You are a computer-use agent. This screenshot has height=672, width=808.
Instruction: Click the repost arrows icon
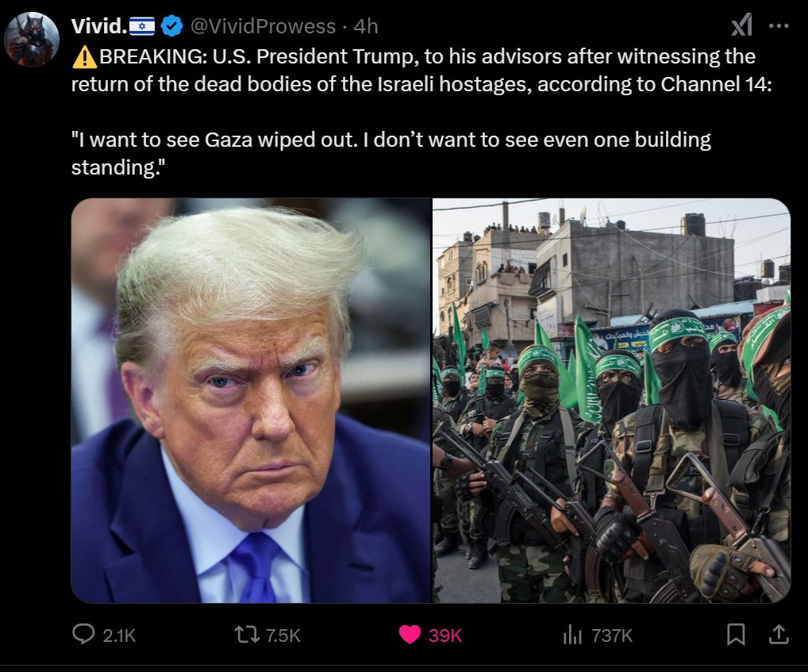[247, 635]
